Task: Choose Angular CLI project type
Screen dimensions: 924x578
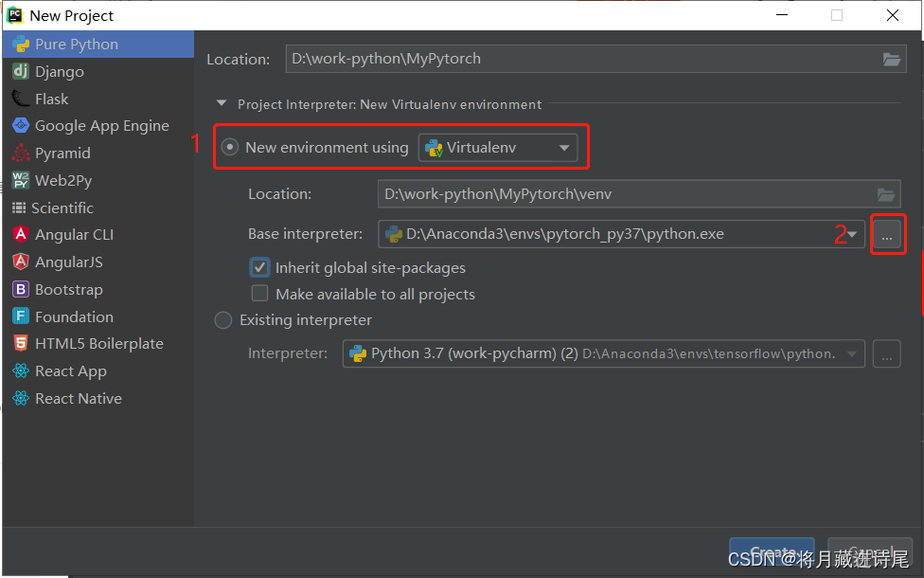Action: pos(98,234)
